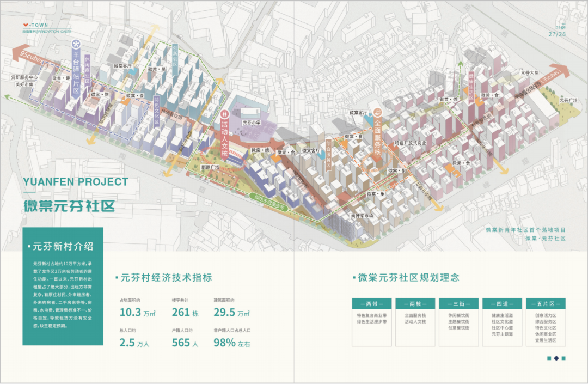Click the 特色复合商业带 (95cubes) arrow on map
This screenshot has width=588, height=384.
click(544, 81)
